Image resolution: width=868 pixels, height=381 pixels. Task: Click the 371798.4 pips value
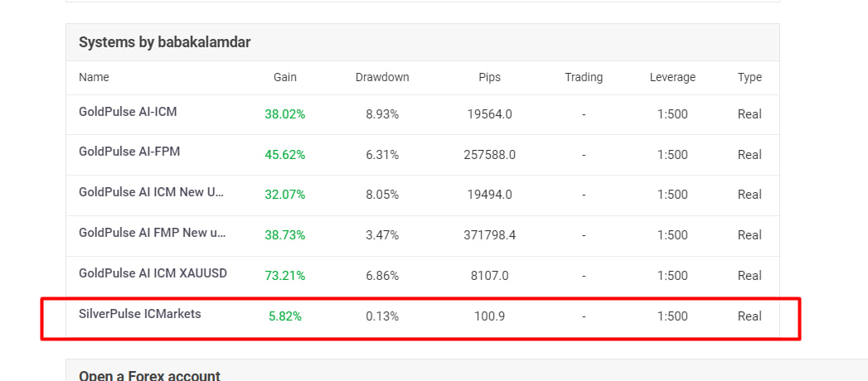490,235
